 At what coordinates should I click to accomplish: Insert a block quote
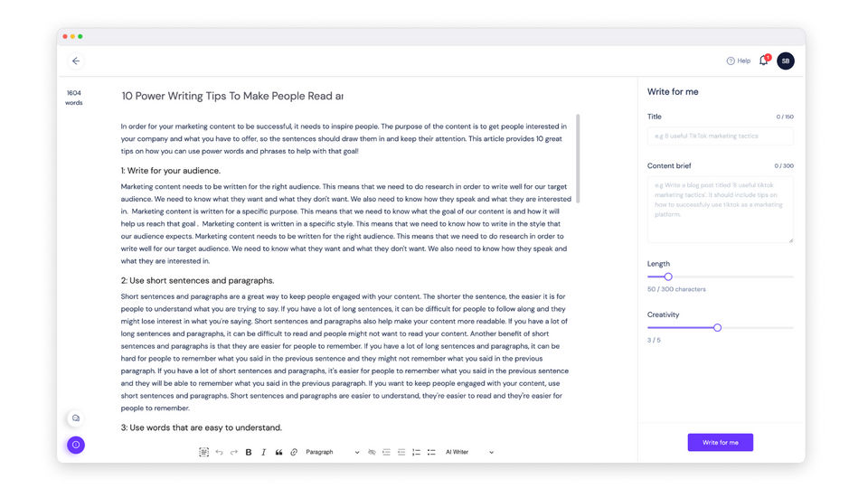(x=279, y=452)
